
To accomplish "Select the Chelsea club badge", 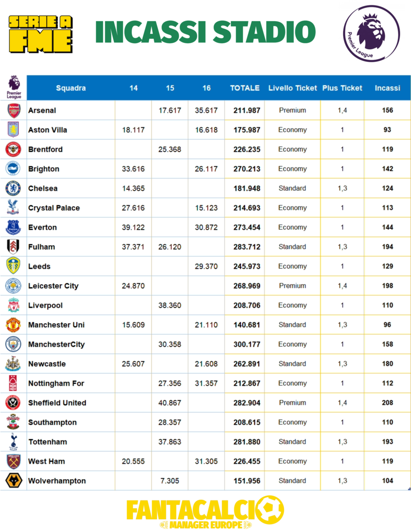I will click(x=13, y=188).
